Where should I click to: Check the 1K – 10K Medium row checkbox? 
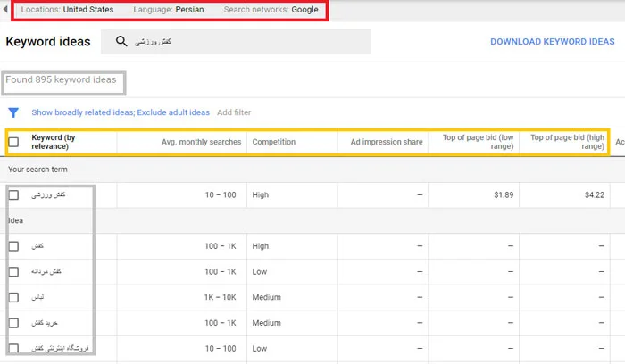pyautogui.click(x=13, y=297)
